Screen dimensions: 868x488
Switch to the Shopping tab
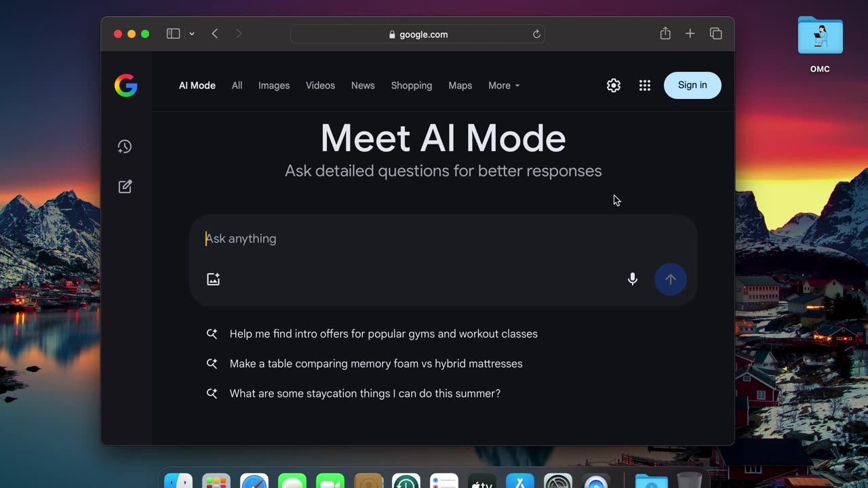tap(412, 85)
